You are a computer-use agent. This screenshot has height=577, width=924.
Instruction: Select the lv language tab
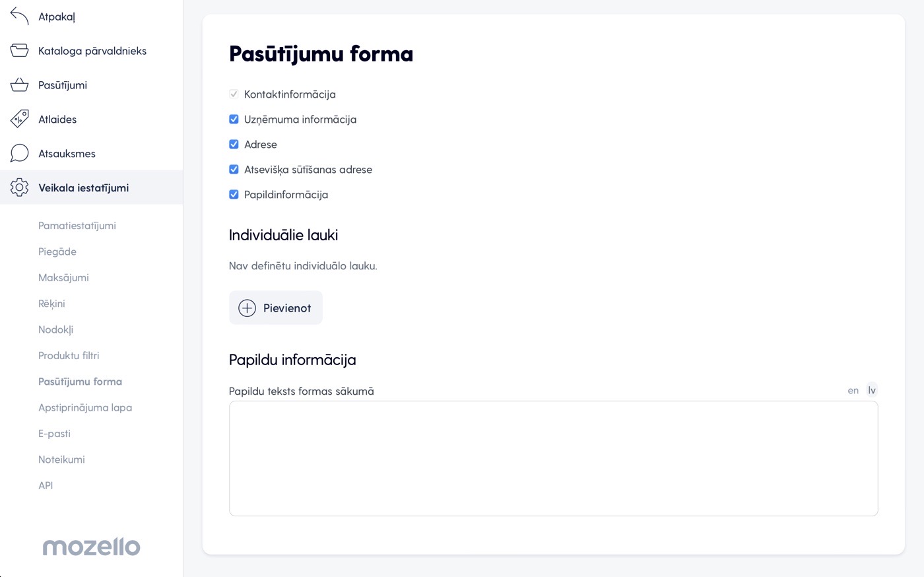[872, 390]
